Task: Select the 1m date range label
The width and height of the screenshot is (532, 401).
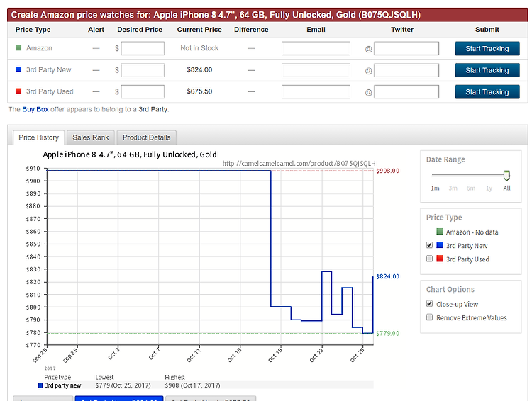Action: pos(435,188)
